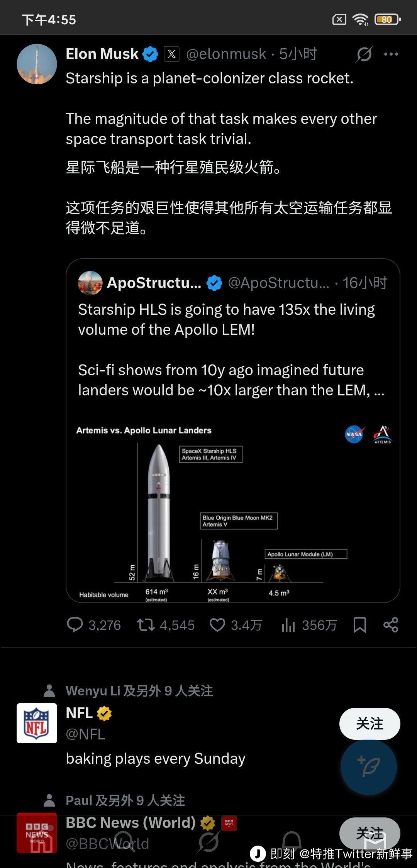Bookmark the Starship tweet

tap(359, 625)
